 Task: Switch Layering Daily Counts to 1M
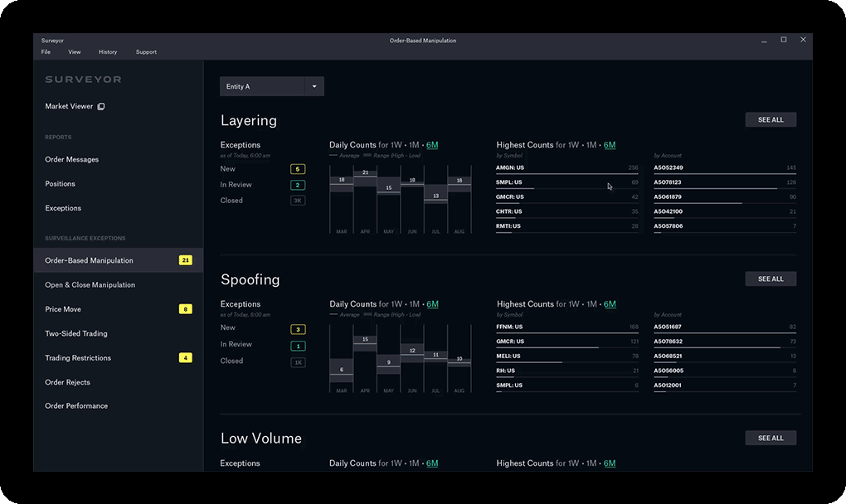[414, 145]
